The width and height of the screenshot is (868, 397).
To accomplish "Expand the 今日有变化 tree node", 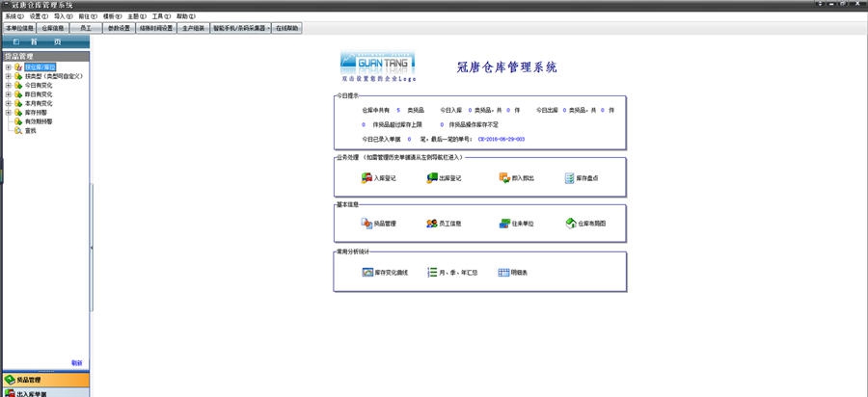I will [x=9, y=85].
